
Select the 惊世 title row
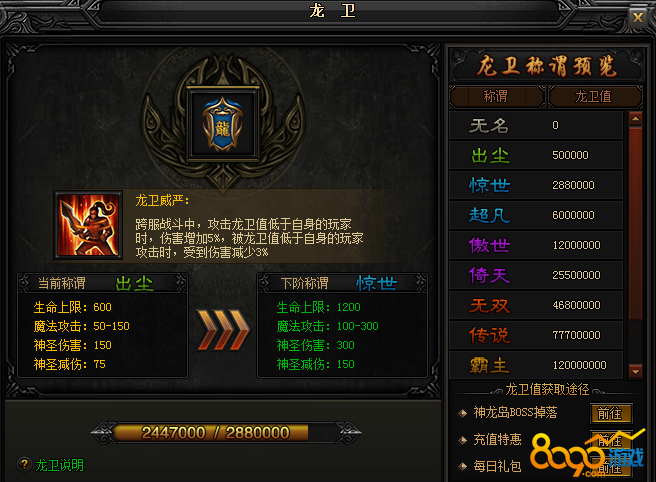536,185
